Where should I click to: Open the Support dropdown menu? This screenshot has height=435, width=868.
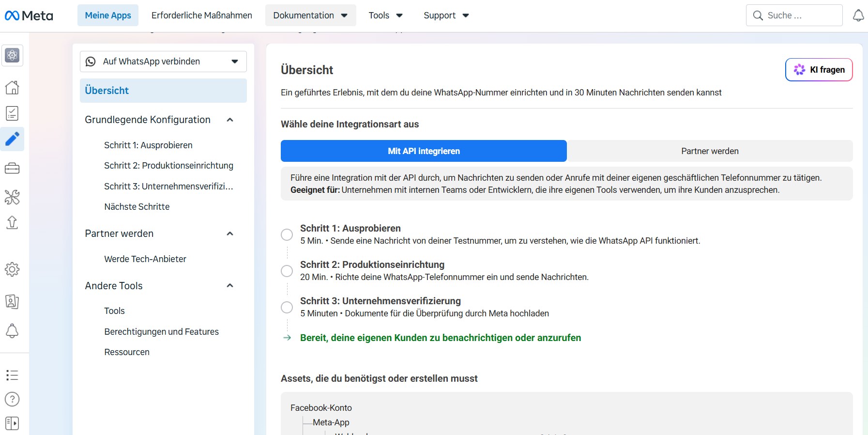pyautogui.click(x=446, y=16)
